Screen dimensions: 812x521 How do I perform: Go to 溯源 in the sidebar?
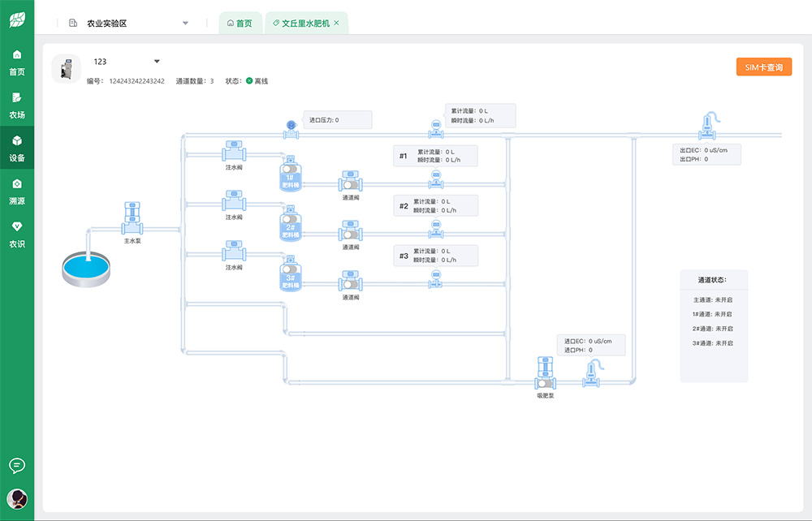17,190
